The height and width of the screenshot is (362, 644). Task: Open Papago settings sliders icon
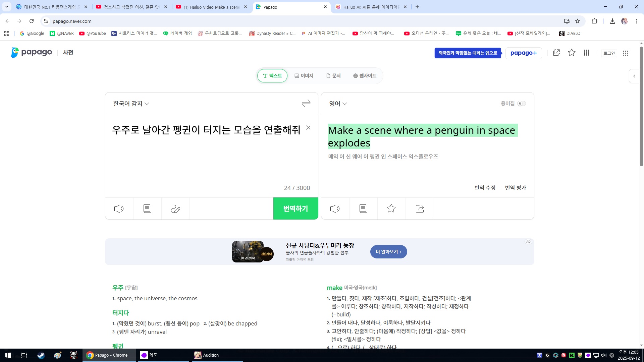(586, 53)
